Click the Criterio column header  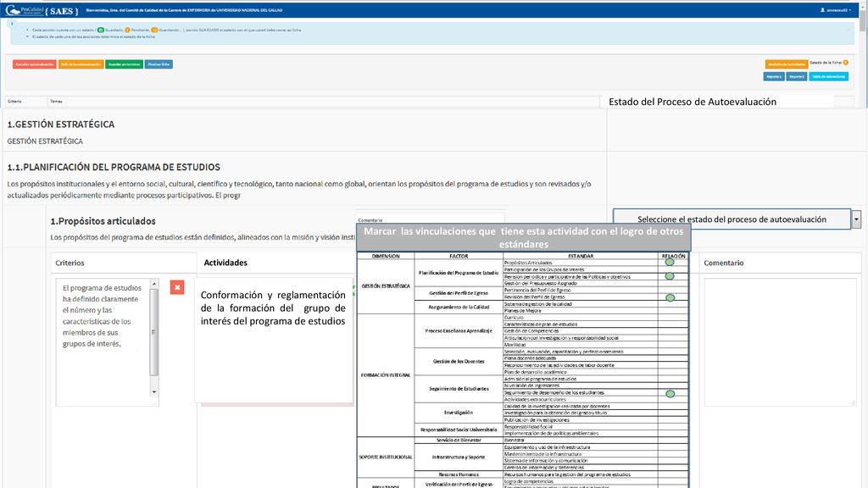tap(15, 102)
